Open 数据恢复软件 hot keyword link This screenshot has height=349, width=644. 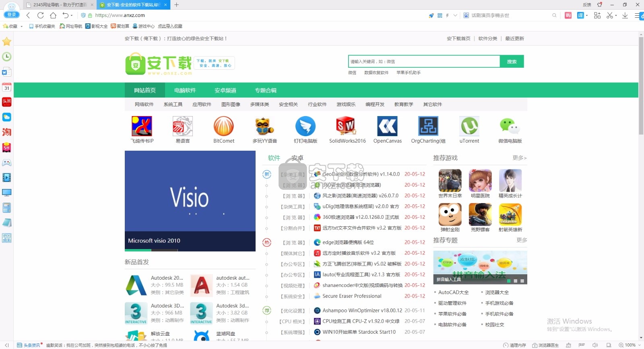tap(376, 73)
